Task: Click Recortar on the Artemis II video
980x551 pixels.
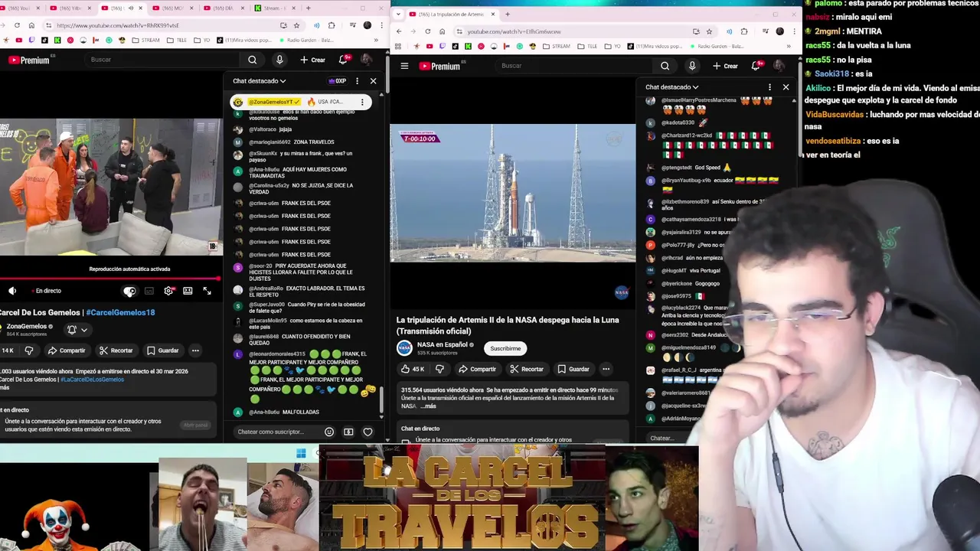Action: point(527,369)
